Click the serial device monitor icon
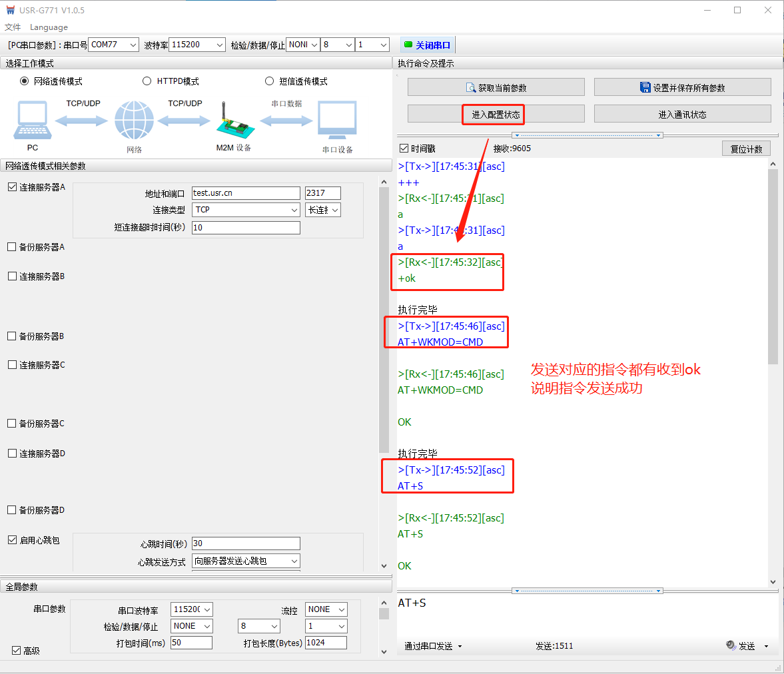 337,121
